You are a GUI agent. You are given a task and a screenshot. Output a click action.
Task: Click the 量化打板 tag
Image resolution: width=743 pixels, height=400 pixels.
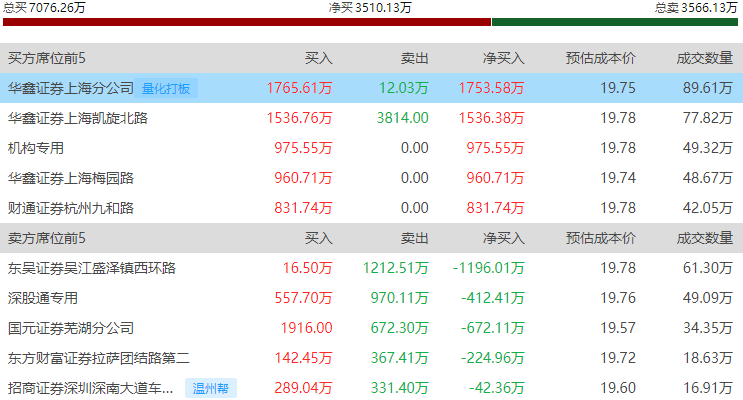tap(166, 88)
